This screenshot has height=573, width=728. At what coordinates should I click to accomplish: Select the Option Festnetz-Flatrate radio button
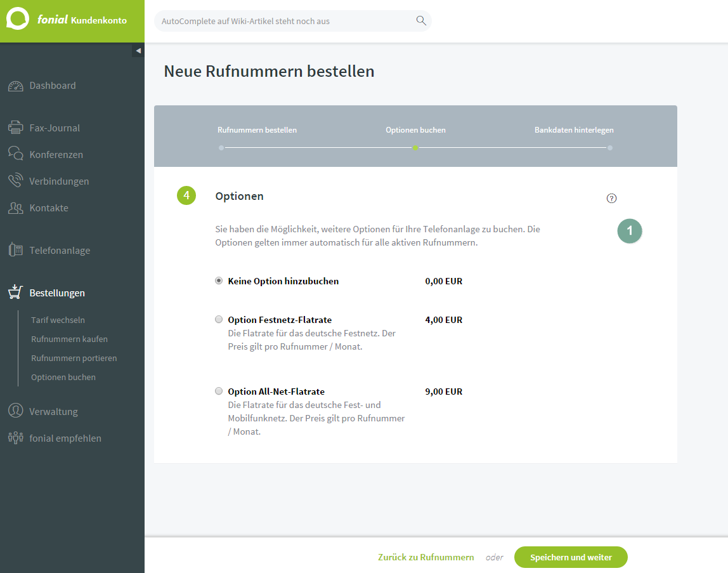(x=219, y=319)
